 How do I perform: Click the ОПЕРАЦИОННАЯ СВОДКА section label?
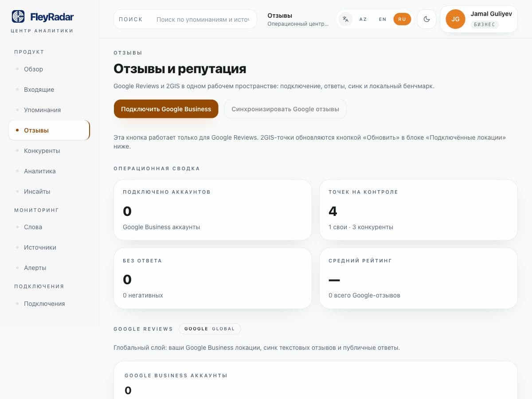click(157, 168)
